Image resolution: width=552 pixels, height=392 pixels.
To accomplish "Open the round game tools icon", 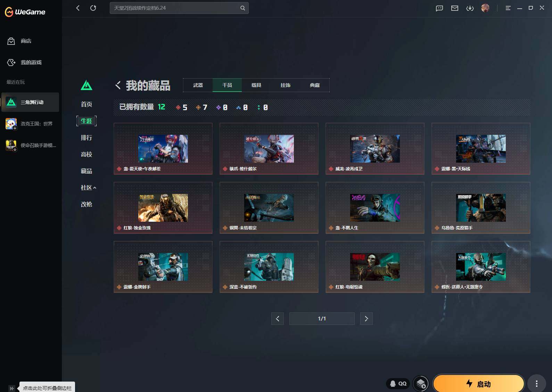I will 421,384.
